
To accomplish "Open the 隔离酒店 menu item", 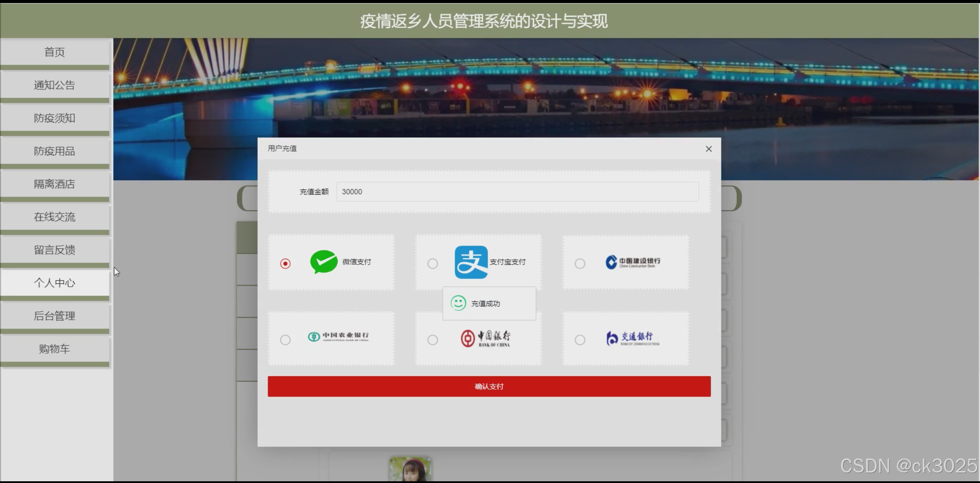I will 55,184.
